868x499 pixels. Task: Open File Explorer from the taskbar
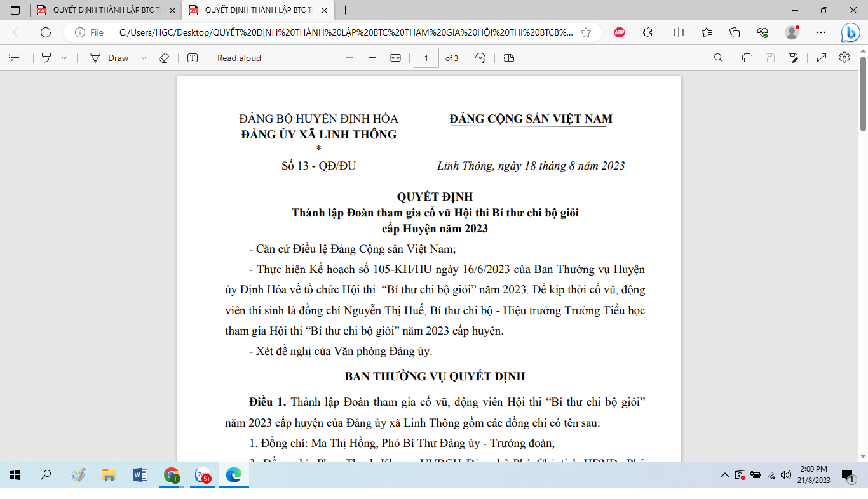(x=109, y=475)
